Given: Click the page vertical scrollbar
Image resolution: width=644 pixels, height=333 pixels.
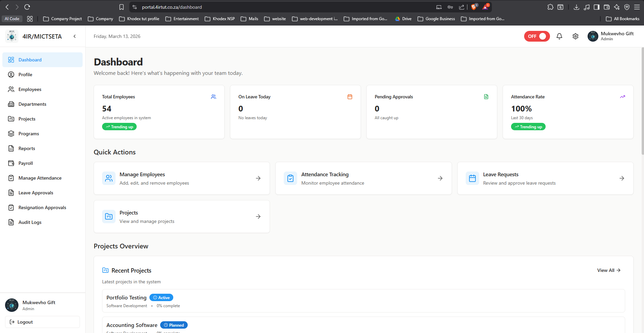Looking at the screenshot, I should (x=642, y=101).
